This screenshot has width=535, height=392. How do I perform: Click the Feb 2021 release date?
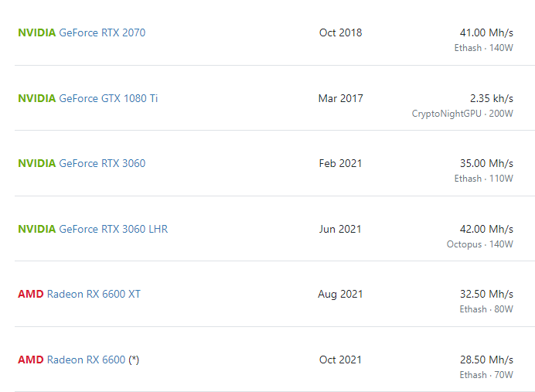coord(340,163)
